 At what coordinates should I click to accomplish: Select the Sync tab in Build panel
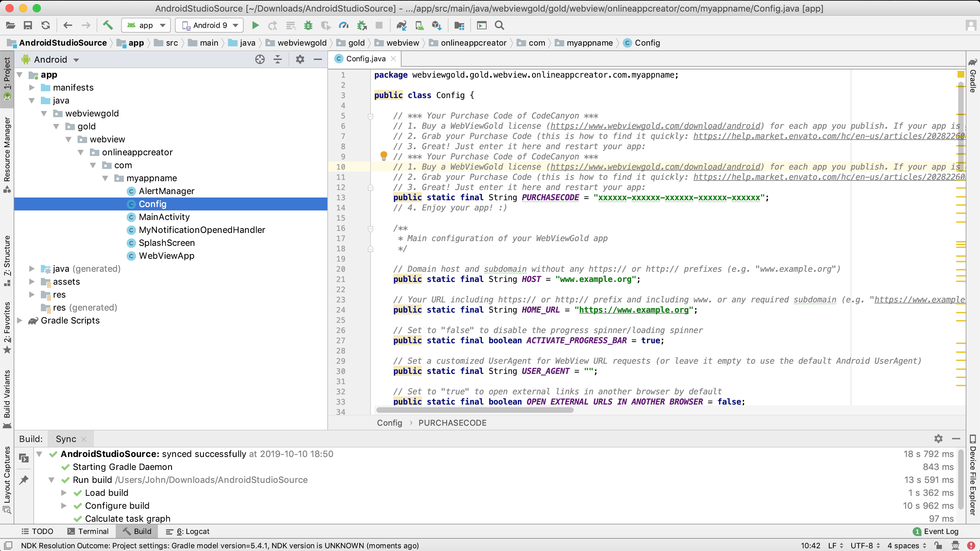[66, 439]
